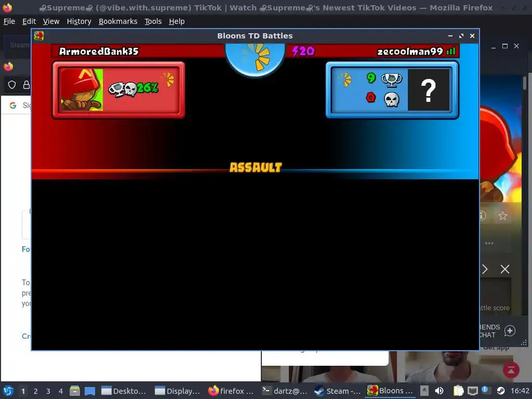Click the Steam tray icon
532x399 pixels.
(500, 391)
